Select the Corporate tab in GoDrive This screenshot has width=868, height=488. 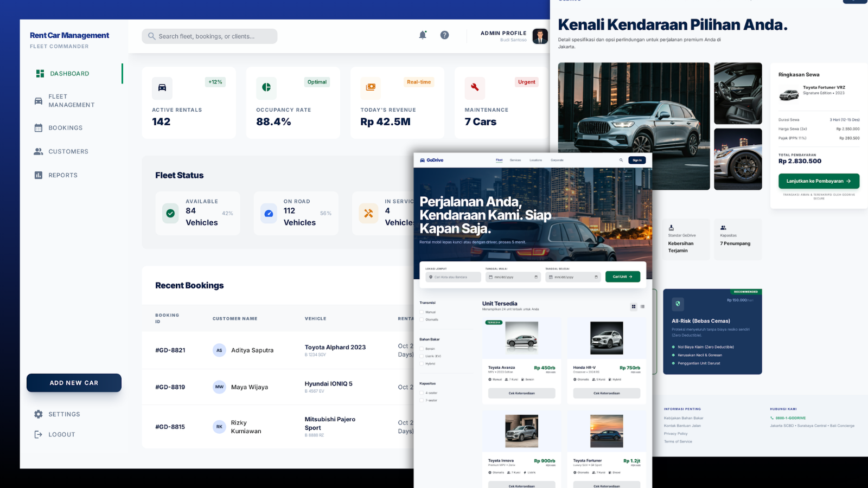click(x=557, y=160)
